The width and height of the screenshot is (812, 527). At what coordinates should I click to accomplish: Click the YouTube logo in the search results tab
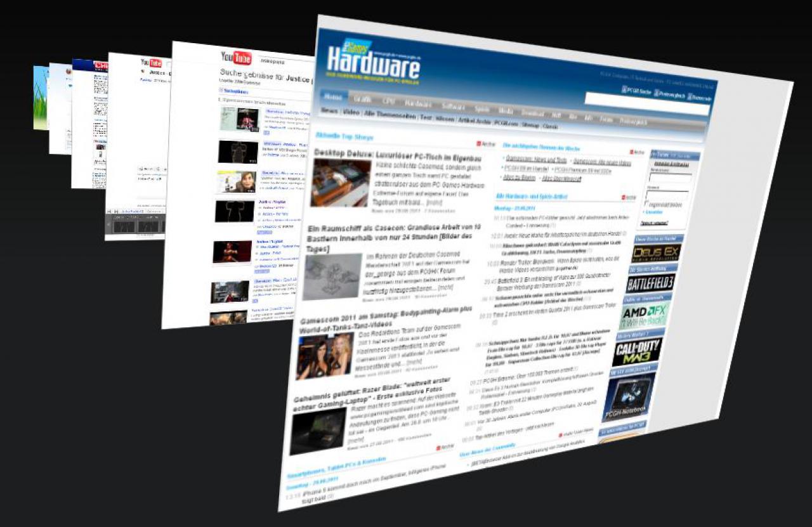click(236, 58)
